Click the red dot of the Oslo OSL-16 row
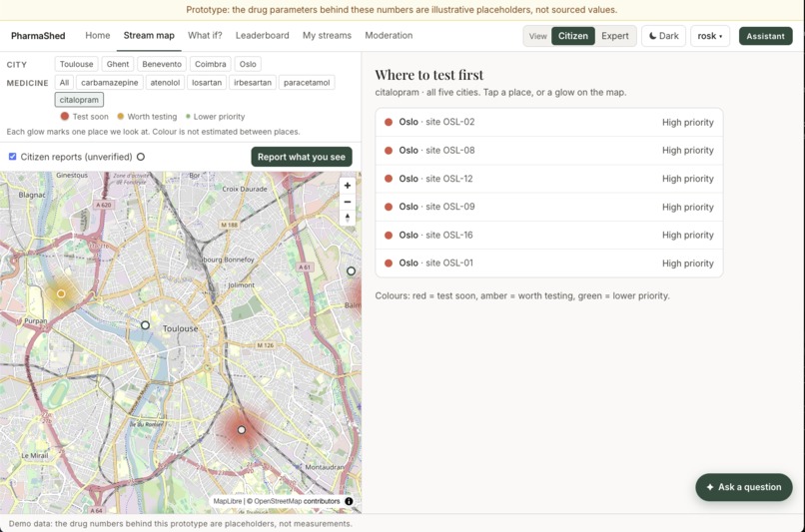 click(x=389, y=235)
